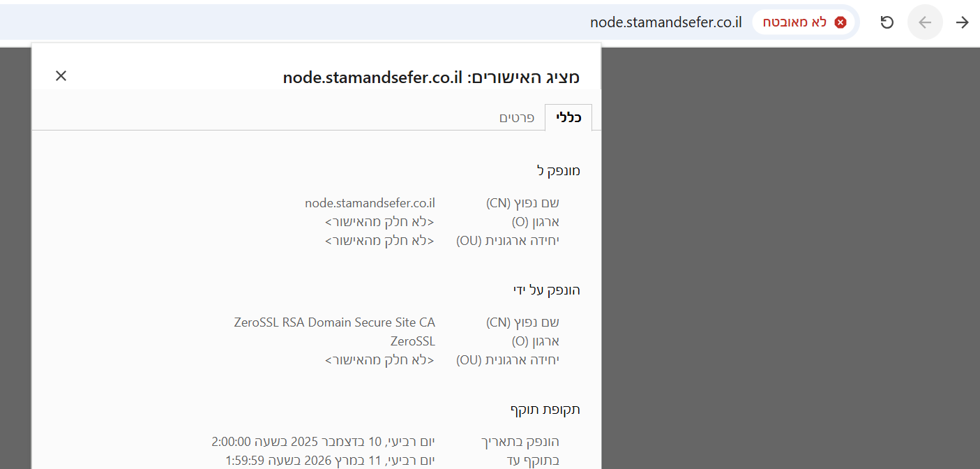Click the "תקופת תוקף" section heading
The image size is (980, 469).
[545, 409]
